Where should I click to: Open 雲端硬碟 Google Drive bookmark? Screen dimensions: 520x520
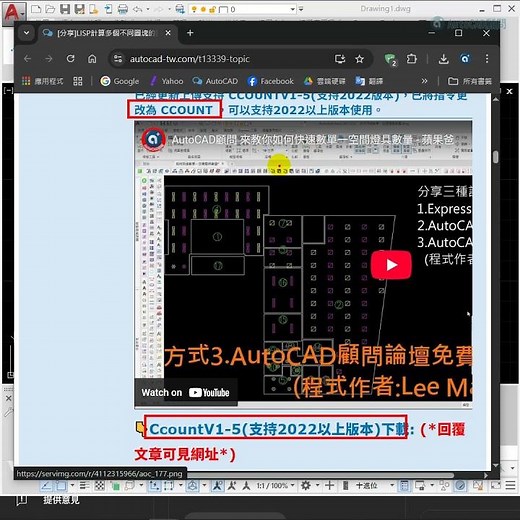pos(324,81)
